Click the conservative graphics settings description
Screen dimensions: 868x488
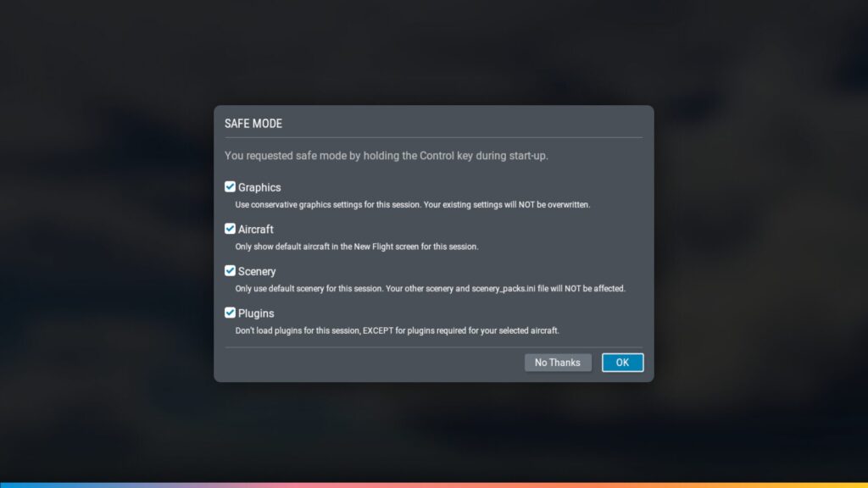tap(413, 205)
